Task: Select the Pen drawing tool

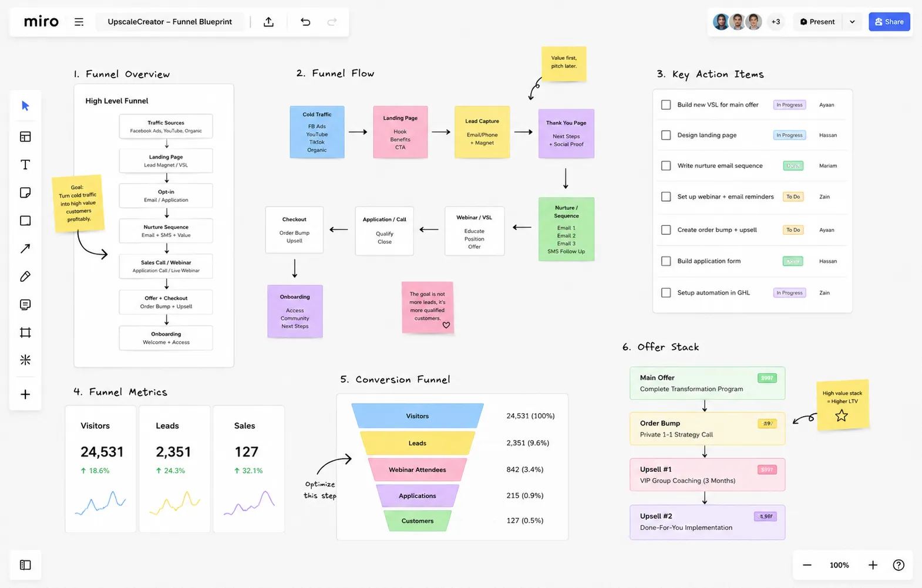Action: tap(25, 276)
